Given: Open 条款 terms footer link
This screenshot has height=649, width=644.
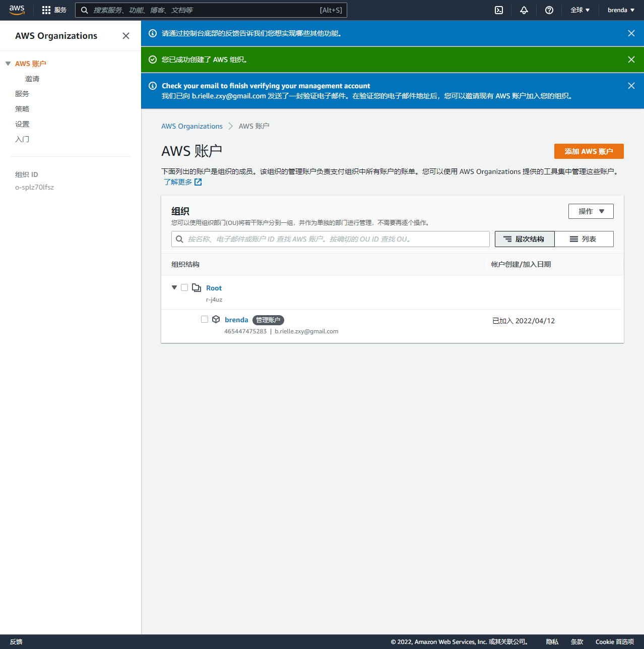Looking at the screenshot, I should click(577, 642).
